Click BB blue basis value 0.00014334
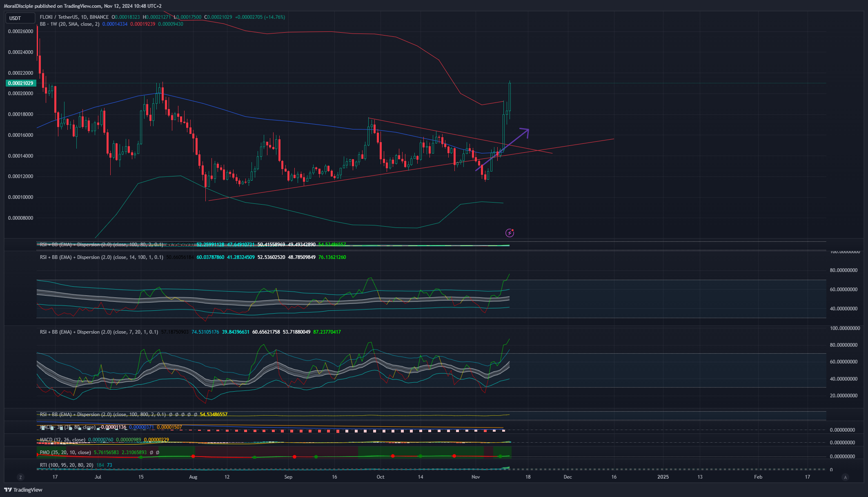Viewport: 868px width, 497px height. coord(115,24)
